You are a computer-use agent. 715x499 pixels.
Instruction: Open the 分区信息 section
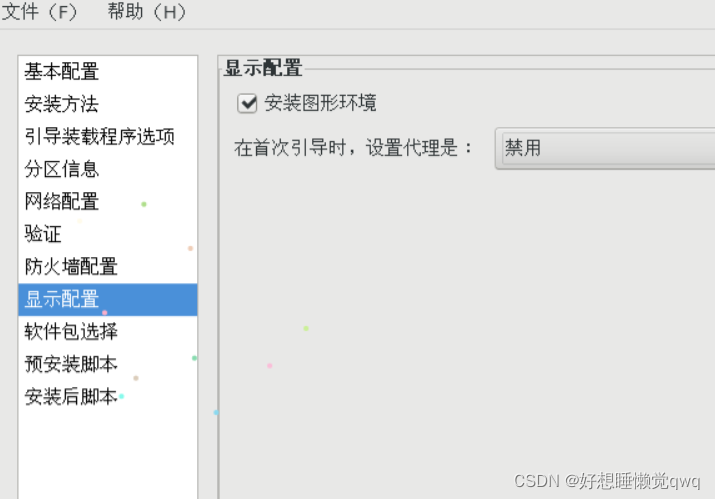(x=108, y=169)
